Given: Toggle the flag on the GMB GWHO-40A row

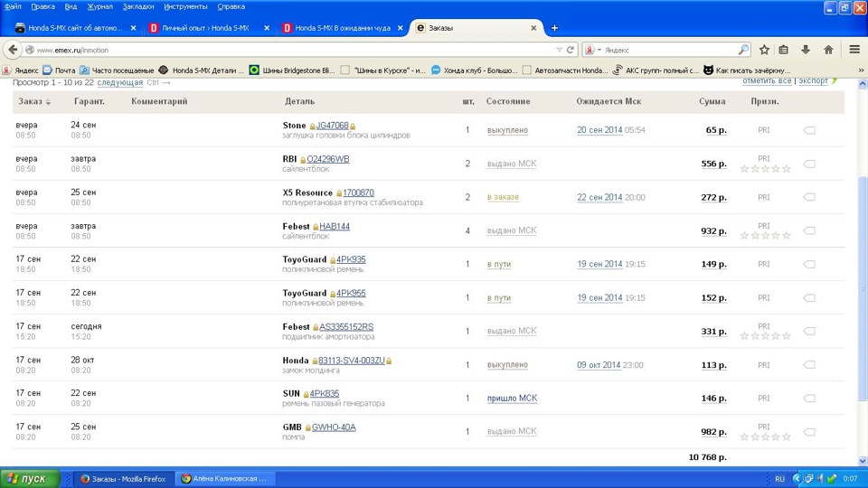Looking at the screenshot, I should (809, 432).
